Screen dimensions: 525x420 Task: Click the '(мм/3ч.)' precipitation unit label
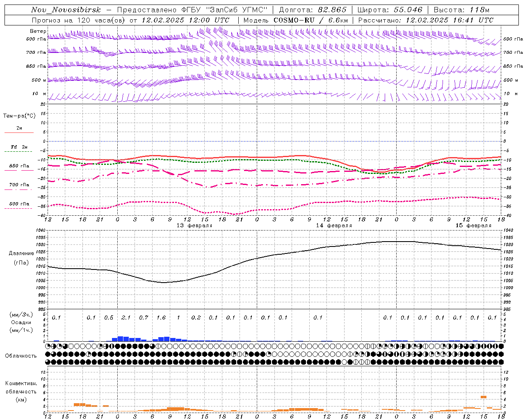click(x=22, y=315)
